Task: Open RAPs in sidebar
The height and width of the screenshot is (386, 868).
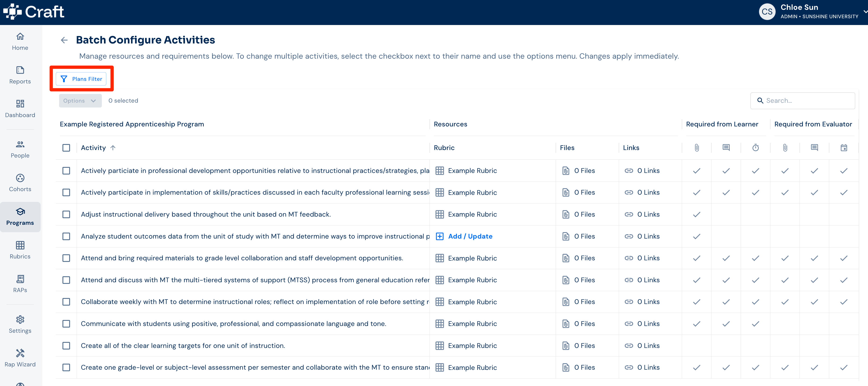Action: [20, 284]
